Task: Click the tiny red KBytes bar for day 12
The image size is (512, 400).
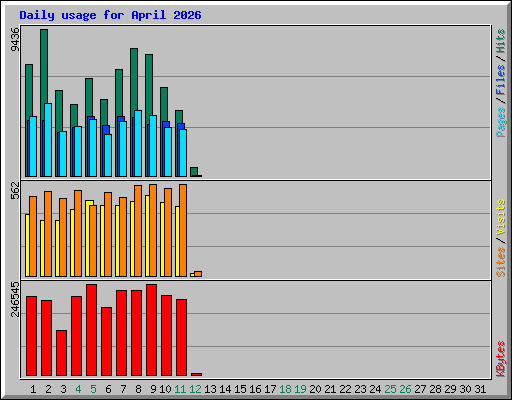Action: pyautogui.click(x=196, y=374)
